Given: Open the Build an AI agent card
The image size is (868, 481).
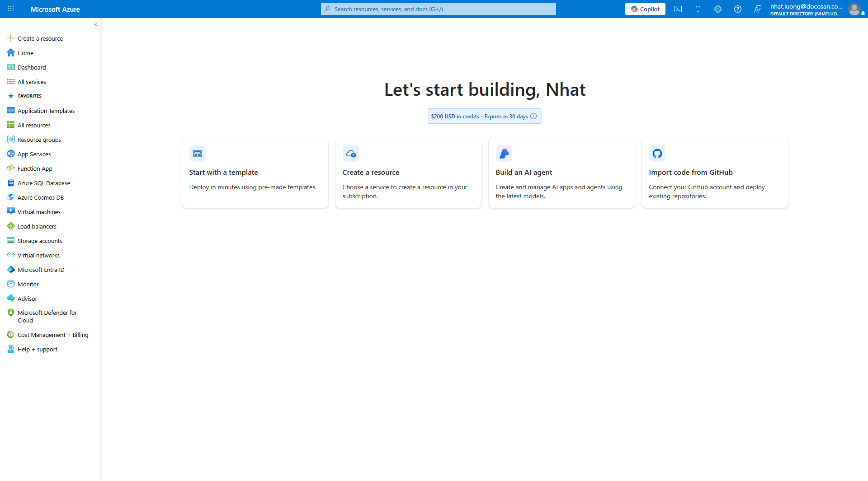Looking at the screenshot, I should pos(561,173).
